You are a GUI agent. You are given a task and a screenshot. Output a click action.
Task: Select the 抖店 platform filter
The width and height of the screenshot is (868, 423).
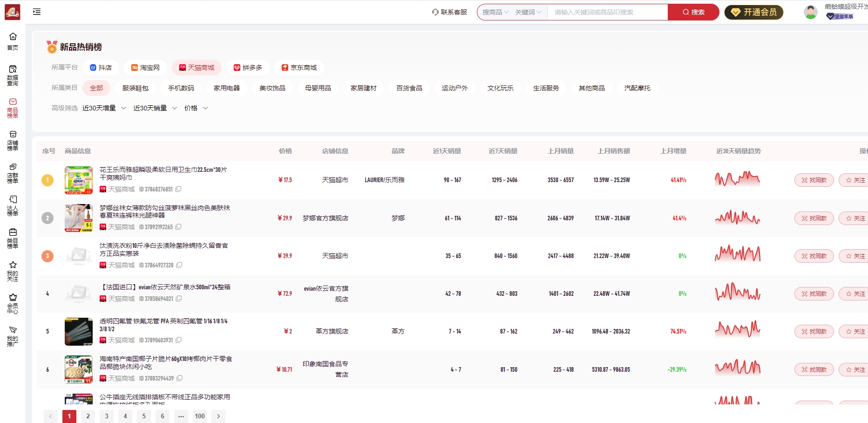click(x=101, y=68)
